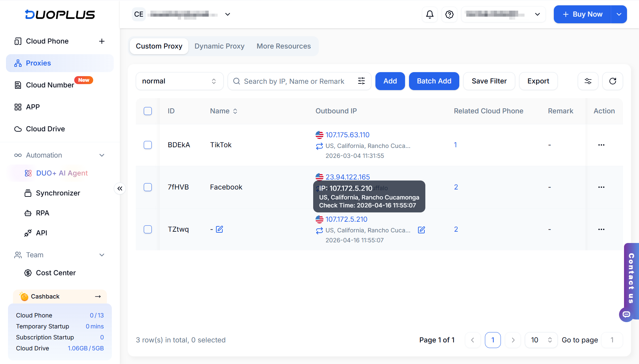Open the help question mark icon
The width and height of the screenshot is (639, 364).
tap(449, 14)
